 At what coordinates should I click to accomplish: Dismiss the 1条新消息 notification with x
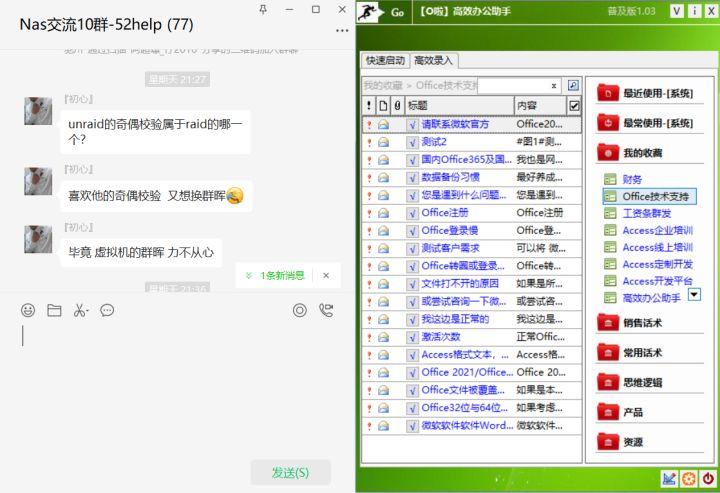pyautogui.click(x=326, y=275)
